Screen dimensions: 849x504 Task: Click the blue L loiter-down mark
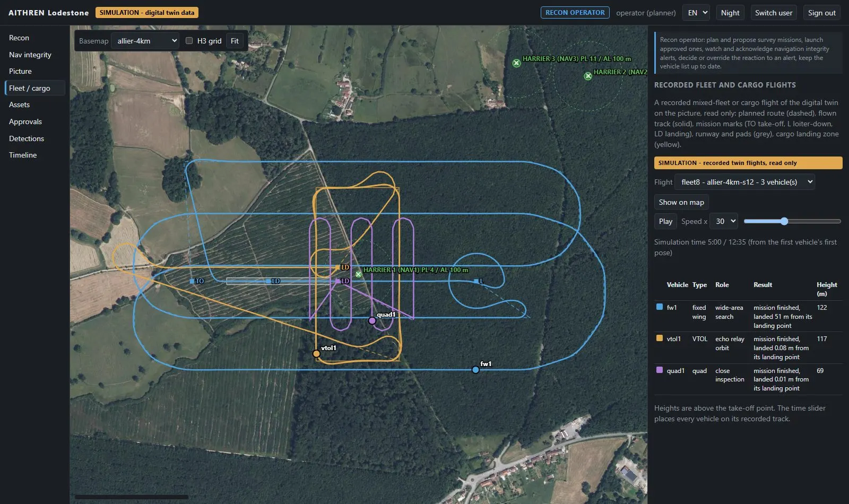pyautogui.click(x=476, y=281)
